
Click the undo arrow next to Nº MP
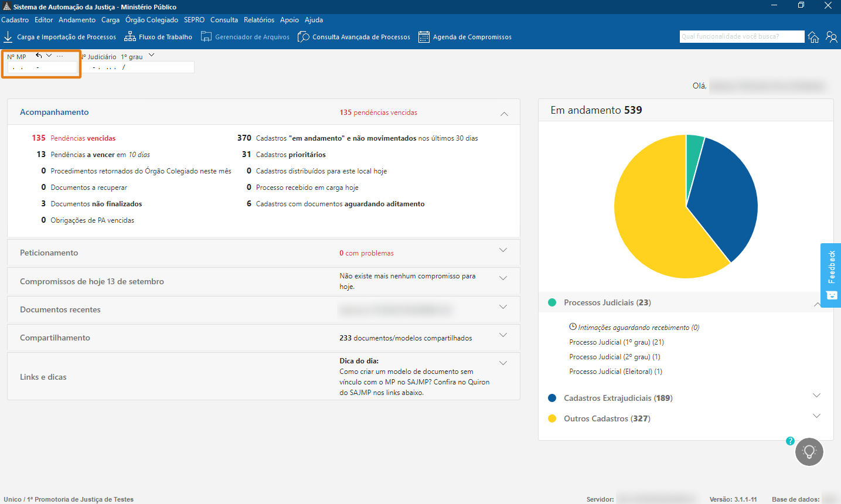click(x=39, y=56)
